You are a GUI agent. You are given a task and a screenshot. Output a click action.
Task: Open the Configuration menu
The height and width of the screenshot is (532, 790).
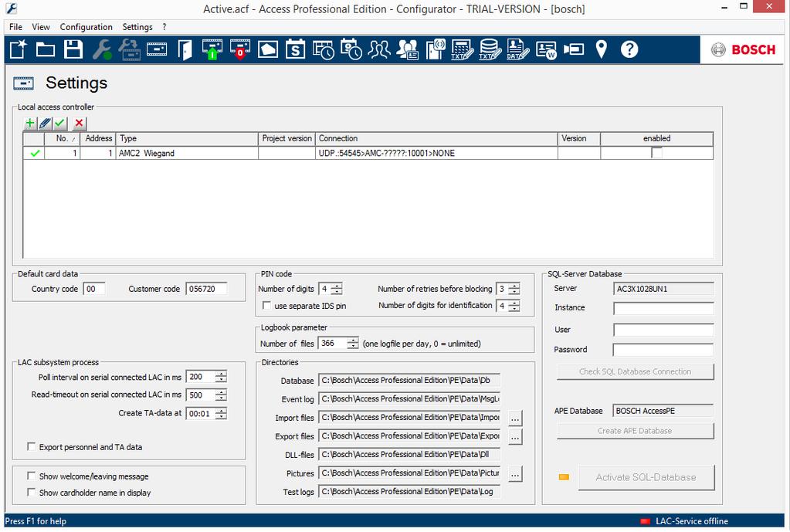click(x=86, y=27)
